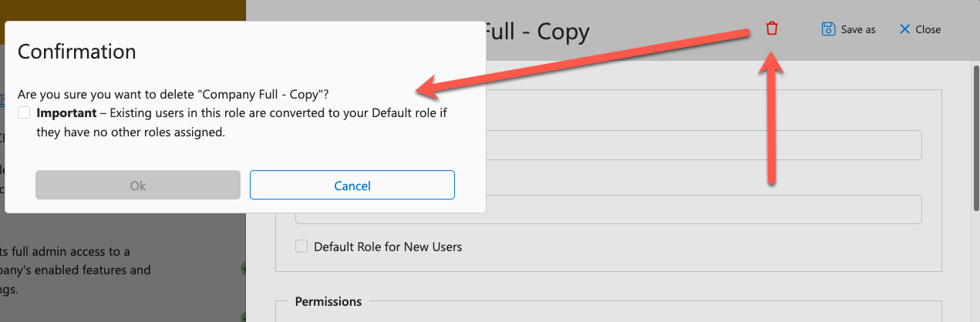Tick the Important acknowledgement checkbox
Image resolution: width=980 pixels, height=322 pixels.
pos(24,112)
